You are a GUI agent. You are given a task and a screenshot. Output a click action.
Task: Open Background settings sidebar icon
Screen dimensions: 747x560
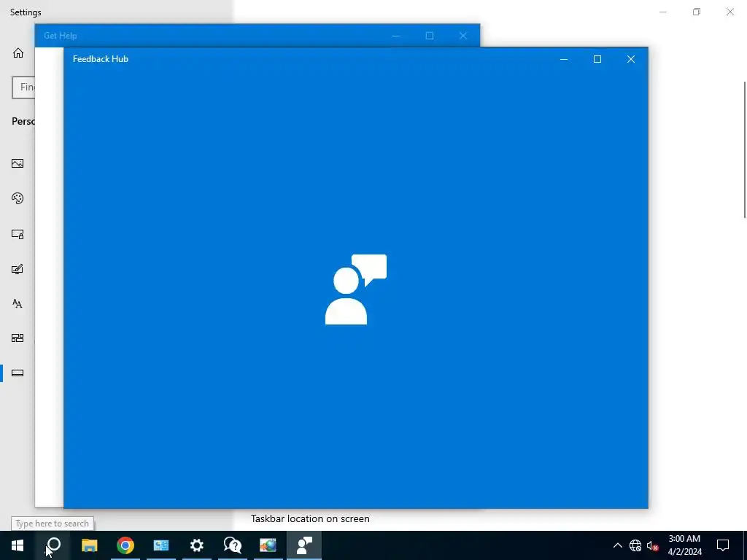[x=18, y=163]
